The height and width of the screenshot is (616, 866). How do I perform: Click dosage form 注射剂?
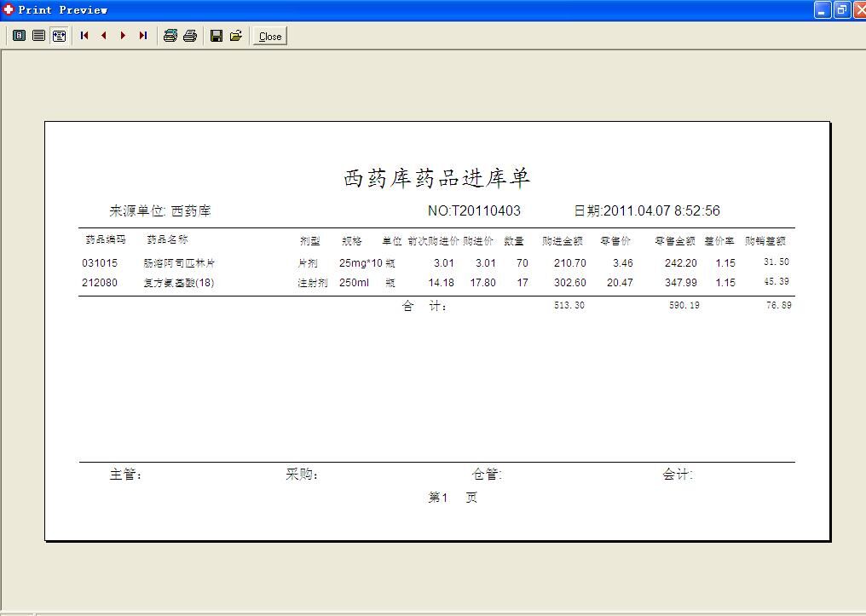pyautogui.click(x=313, y=283)
